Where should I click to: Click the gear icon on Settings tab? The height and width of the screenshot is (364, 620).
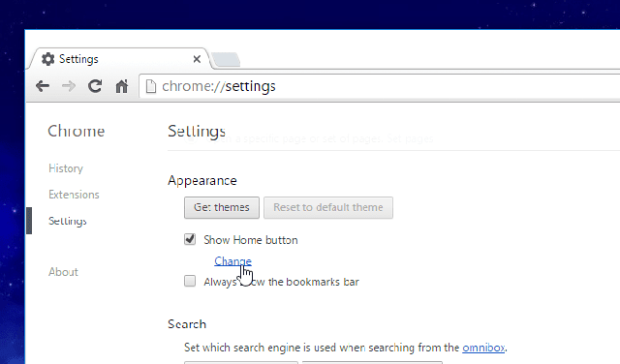tap(47, 59)
